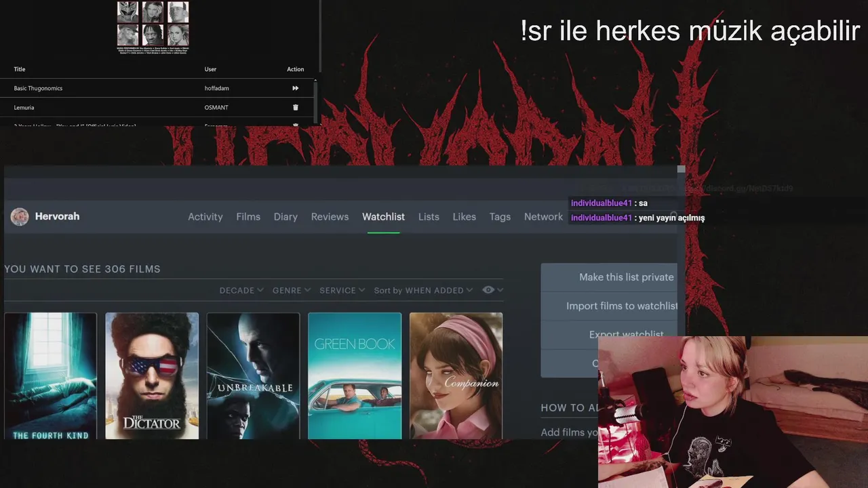Screen dimensions: 868x488
Task: Click the hoffadam user cell
Action: (x=218, y=88)
